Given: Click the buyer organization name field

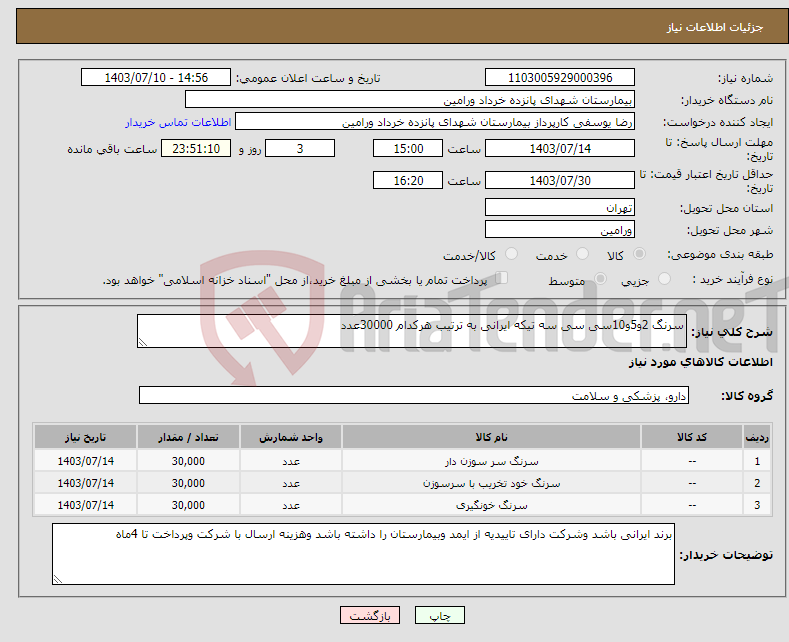Looking at the screenshot, I should (x=410, y=100).
